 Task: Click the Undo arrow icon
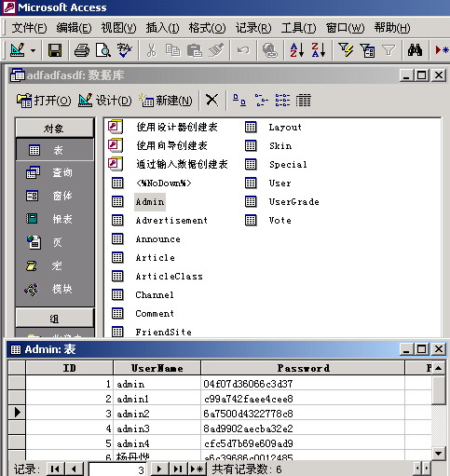point(243,50)
